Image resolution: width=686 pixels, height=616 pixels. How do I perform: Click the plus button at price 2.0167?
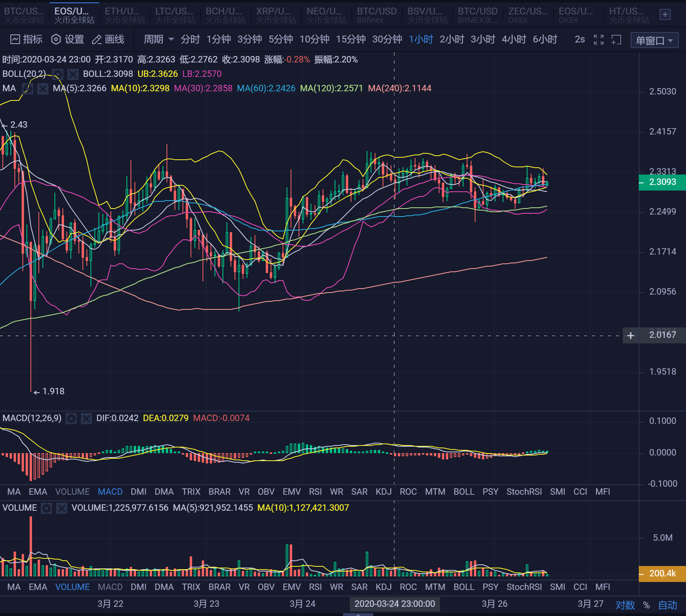[631, 335]
